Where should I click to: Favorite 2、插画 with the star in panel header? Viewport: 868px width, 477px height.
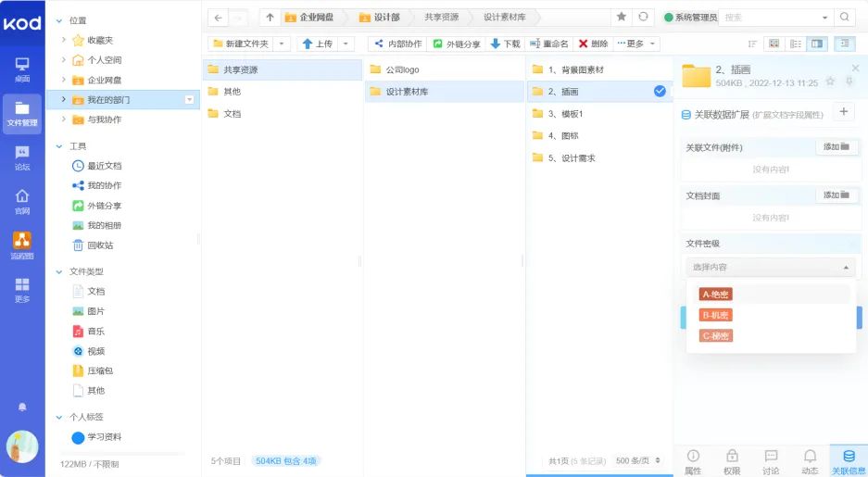pos(830,82)
